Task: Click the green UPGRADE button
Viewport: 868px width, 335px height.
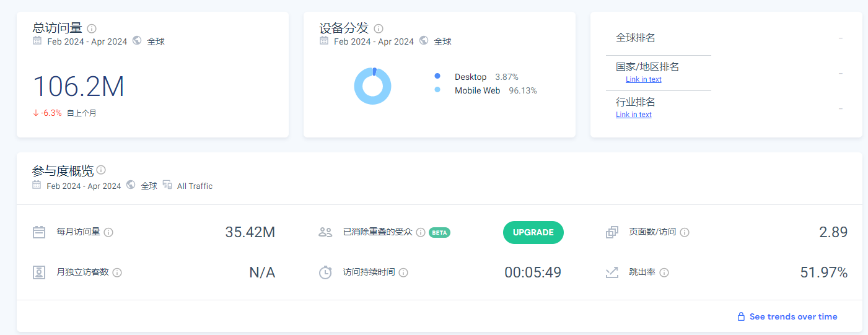Action: click(x=533, y=232)
